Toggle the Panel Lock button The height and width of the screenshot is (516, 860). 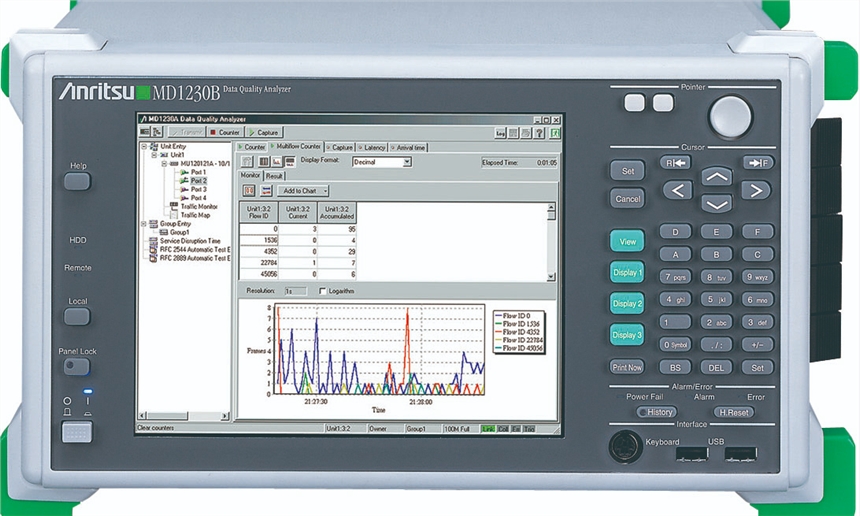pos(77,367)
